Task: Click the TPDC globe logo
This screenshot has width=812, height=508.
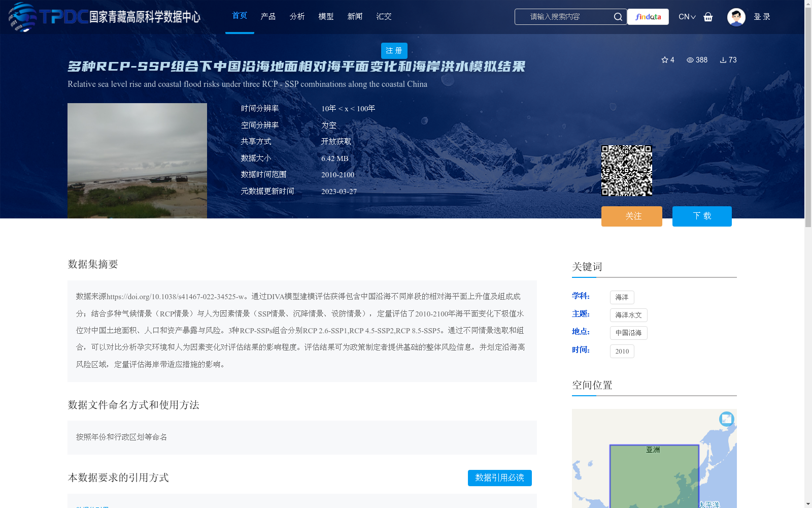Action: 22,17
